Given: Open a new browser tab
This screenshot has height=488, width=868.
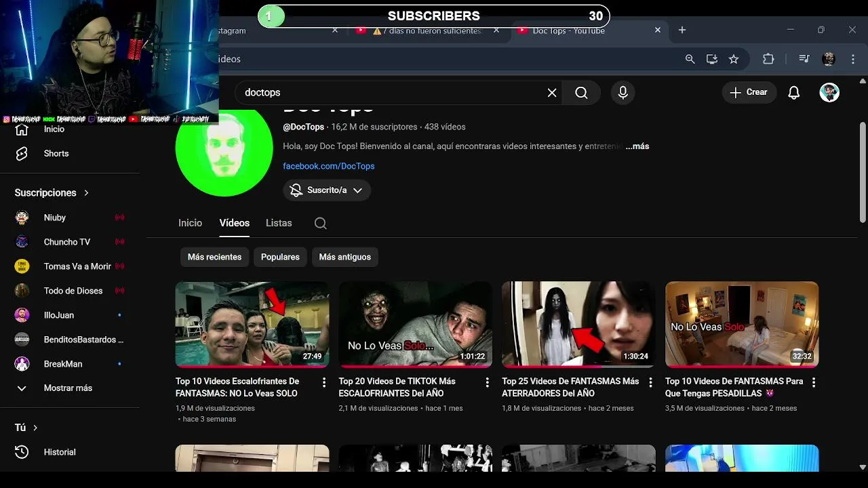Looking at the screenshot, I should [682, 30].
